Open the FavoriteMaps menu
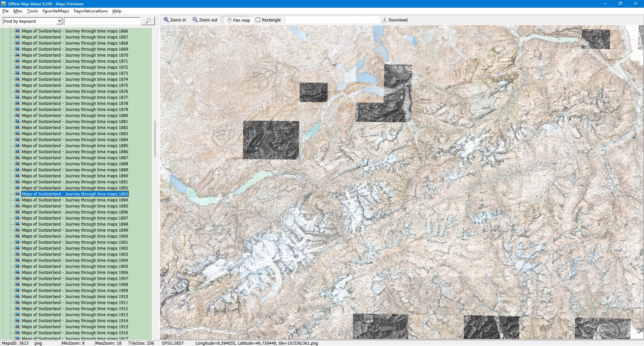The image size is (644, 346). 56,11
